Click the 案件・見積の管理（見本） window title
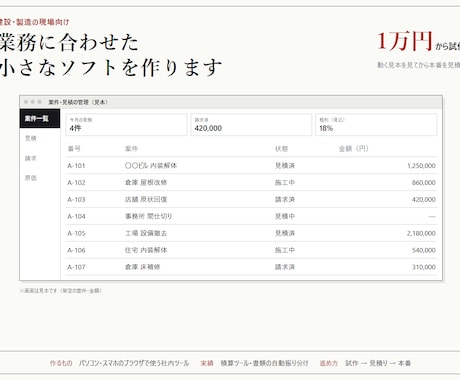The image size is (460, 380). [78, 102]
